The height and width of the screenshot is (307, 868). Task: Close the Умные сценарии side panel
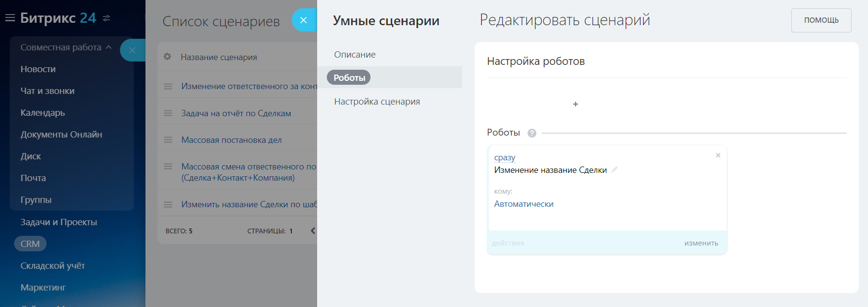304,20
